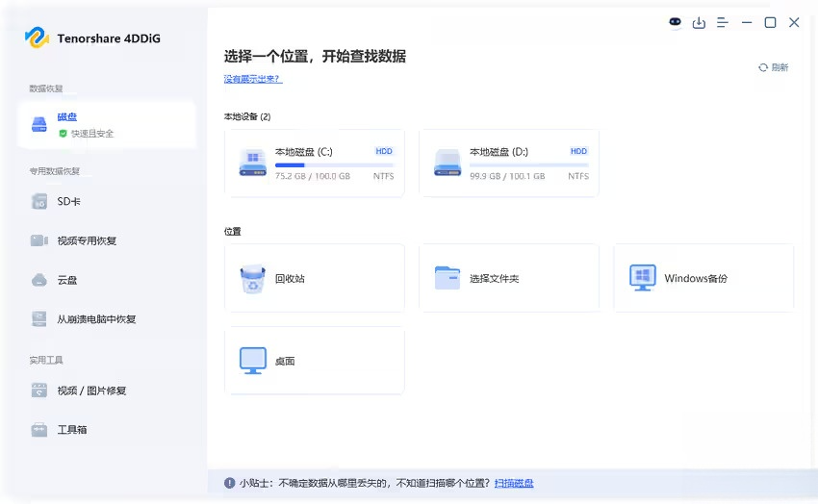Minimize the 4DDiG window
Image resolution: width=818 pixels, height=504 pixels.
coord(747,22)
